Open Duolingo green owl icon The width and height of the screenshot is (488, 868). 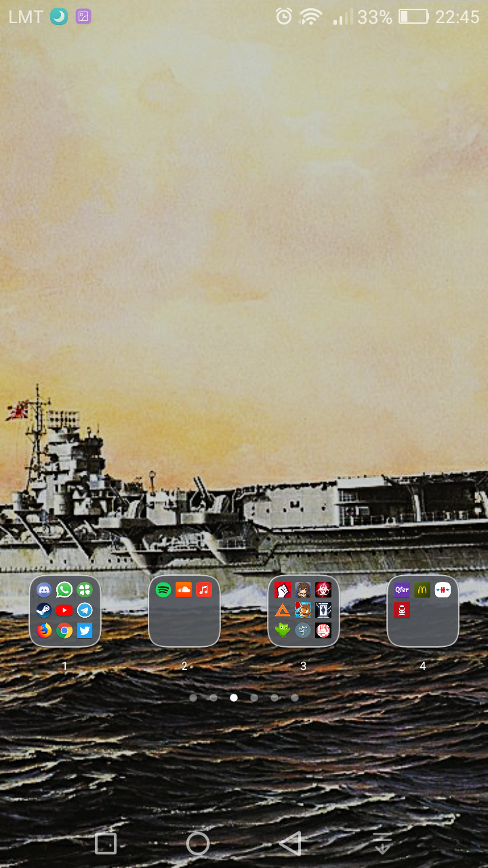click(x=283, y=631)
